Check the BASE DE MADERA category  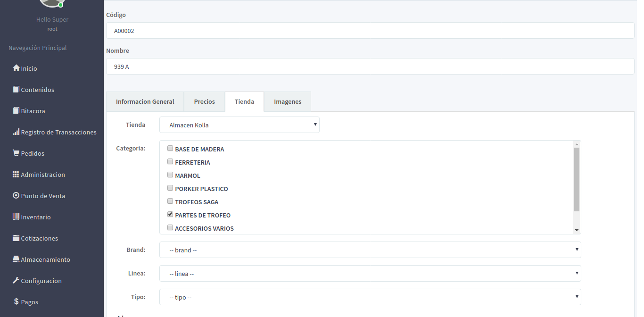click(170, 149)
